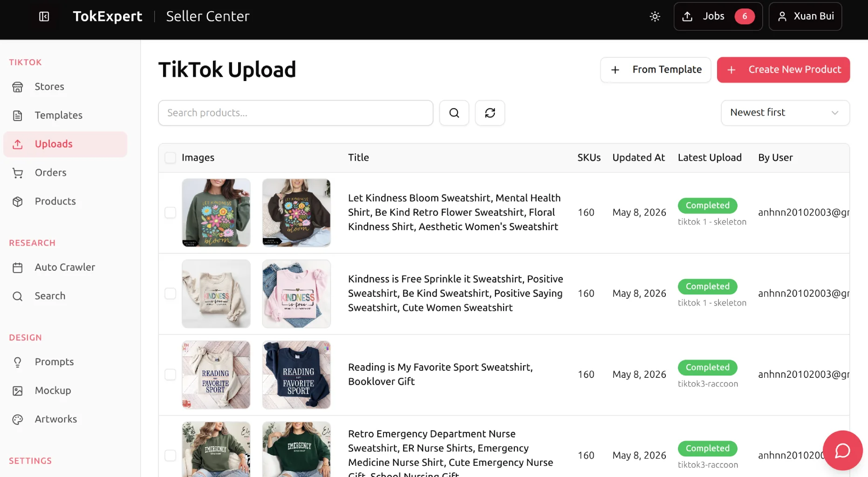Open green Let Kindness Bloom sweatshirt thumbnail

coord(216,213)
